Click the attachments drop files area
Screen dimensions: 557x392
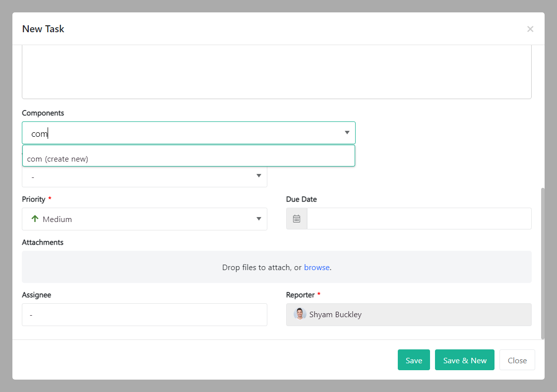coord(149,267)
